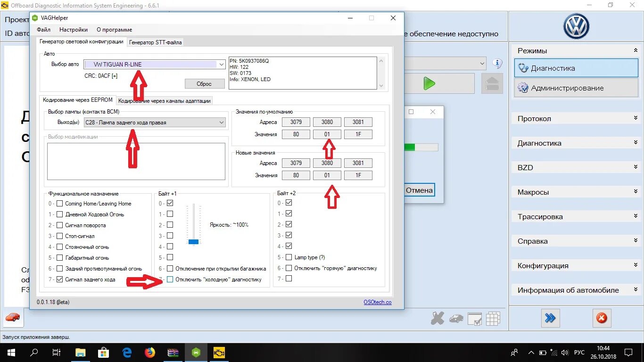Select Кодирование через EEPROM tab

(78, 100)
